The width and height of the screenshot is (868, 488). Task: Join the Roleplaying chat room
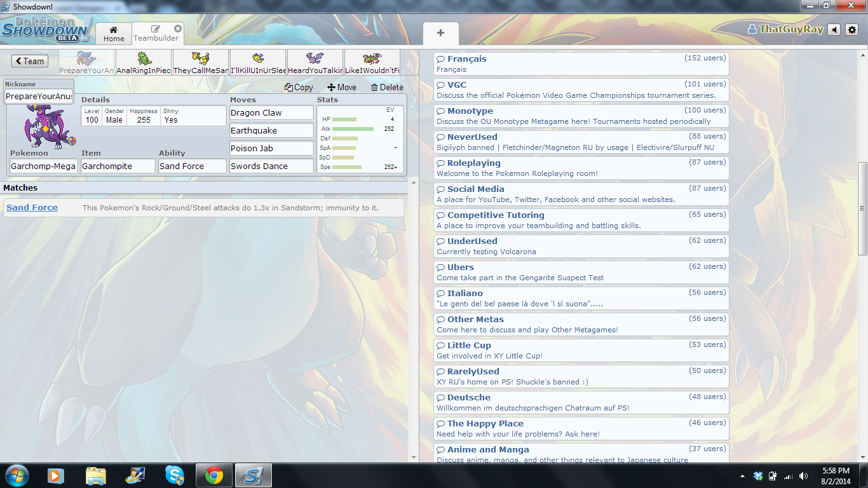tap(581, 168)
